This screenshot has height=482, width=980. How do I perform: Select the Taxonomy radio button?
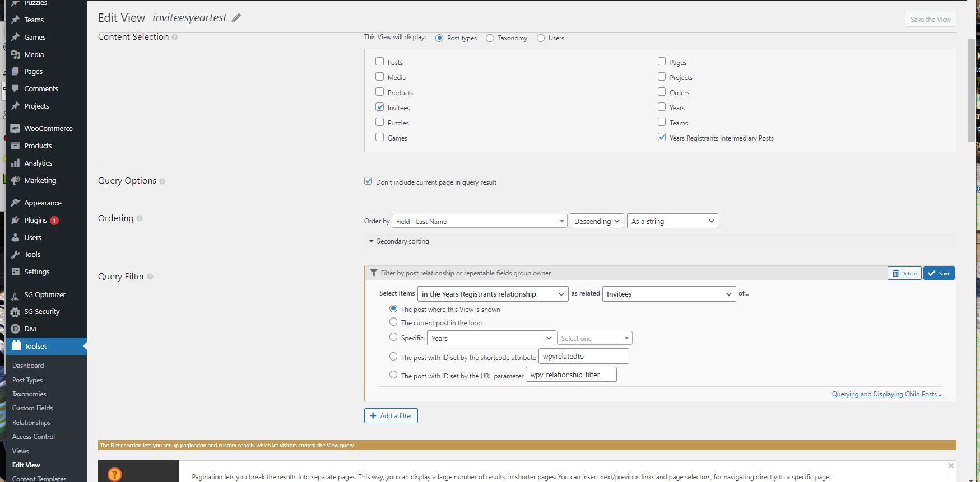tap(490, 38)
